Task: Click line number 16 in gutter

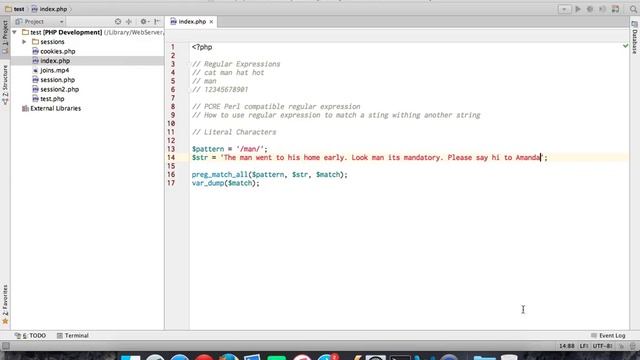Action: (x=171, y=175)
